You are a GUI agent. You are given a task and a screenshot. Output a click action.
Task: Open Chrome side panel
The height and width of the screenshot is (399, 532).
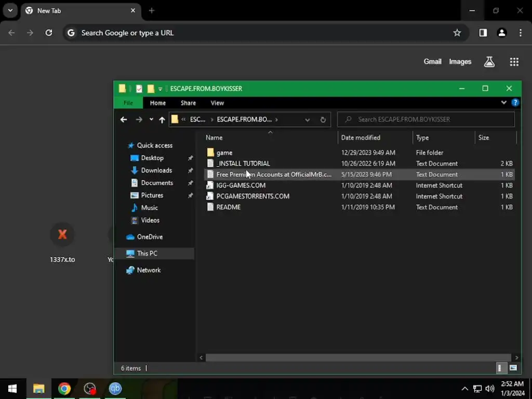pos(483,33)
